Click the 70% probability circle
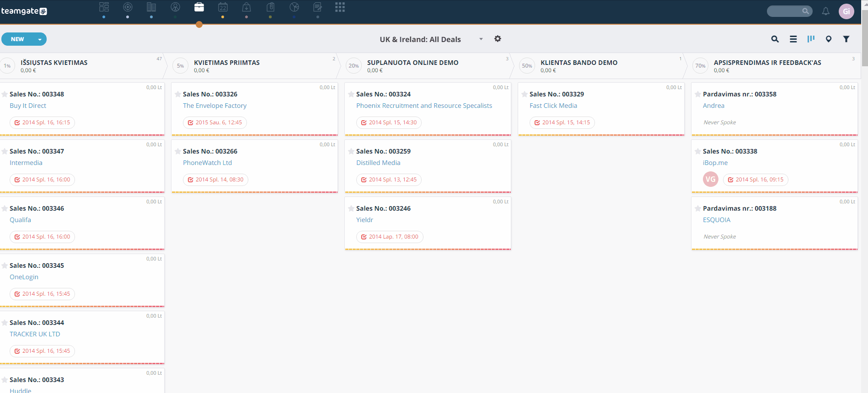Viewport: 868px width, 393px height. tap(700, 66)
